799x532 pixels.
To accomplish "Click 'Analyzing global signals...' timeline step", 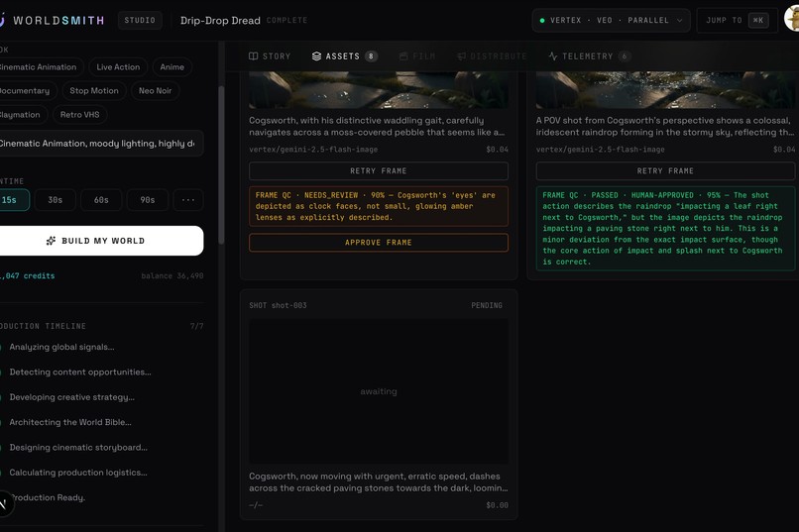I will pos(61,347).
